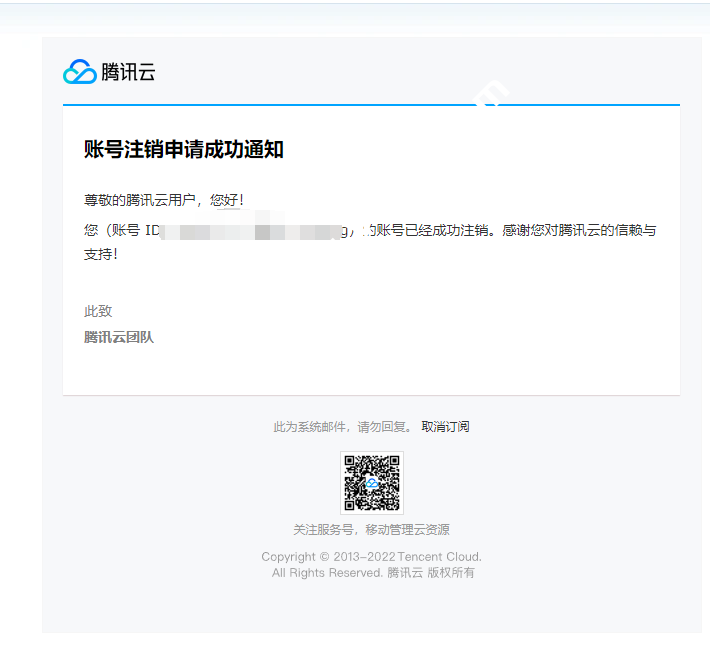This screenshot has width=710, height=652.
Task: Click the Tencent Cloud logo cloud icon
Action: point(79,72)
